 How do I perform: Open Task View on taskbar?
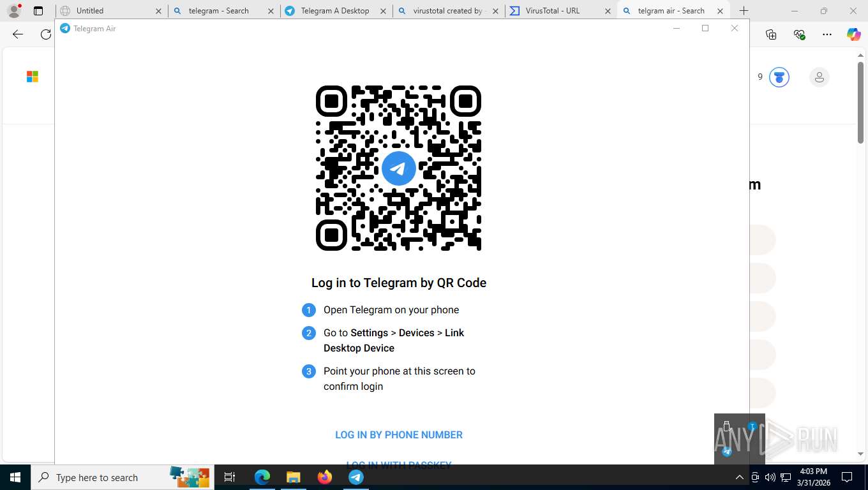(230, 477)
